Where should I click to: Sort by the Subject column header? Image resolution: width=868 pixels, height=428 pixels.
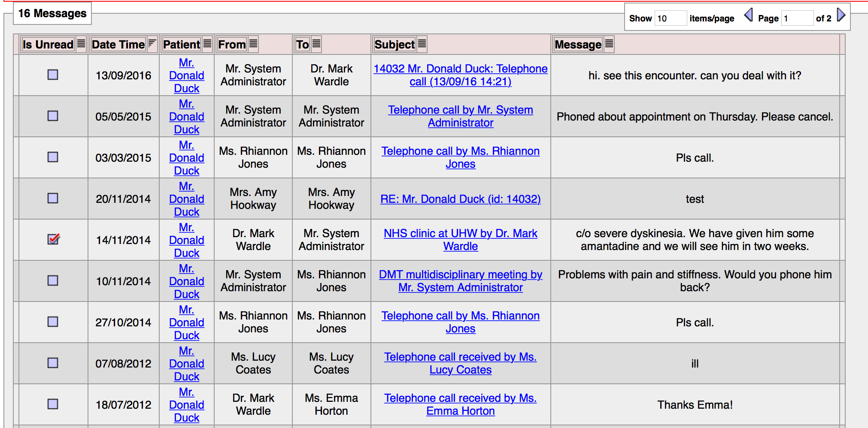click(x=395, y=45)
